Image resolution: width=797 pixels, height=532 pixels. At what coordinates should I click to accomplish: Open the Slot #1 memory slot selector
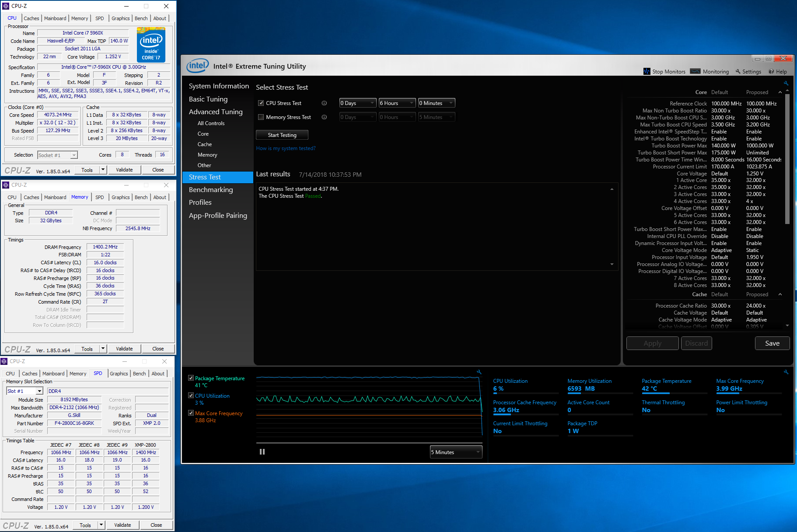point(24,391)
